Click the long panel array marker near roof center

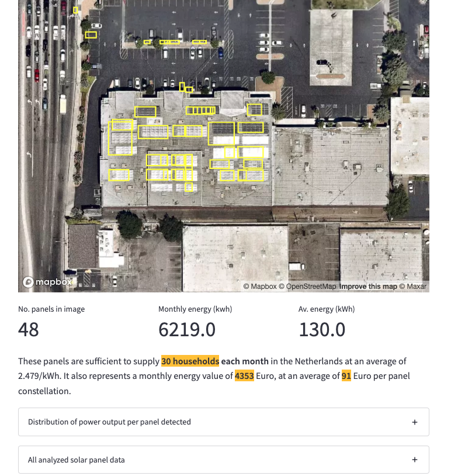coord(201,110)
